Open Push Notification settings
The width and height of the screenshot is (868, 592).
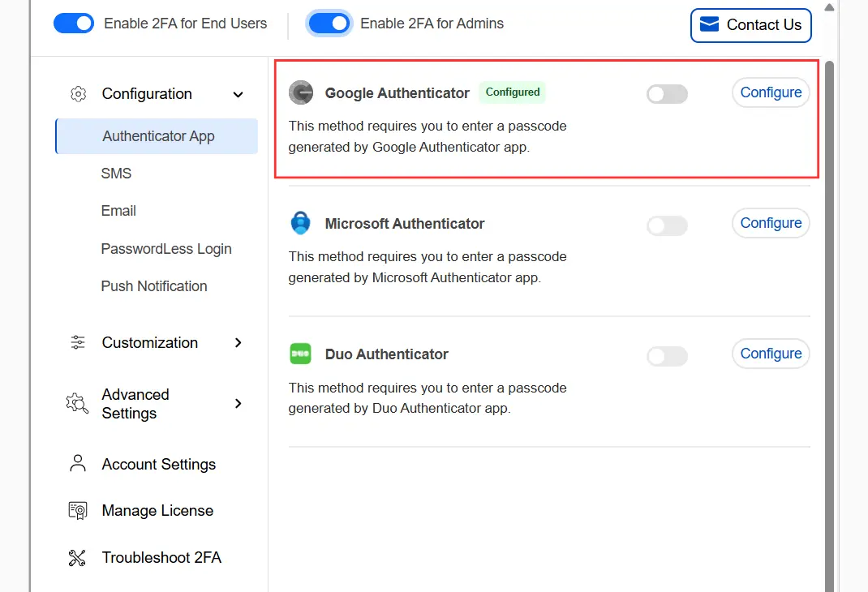coord(154,286)
